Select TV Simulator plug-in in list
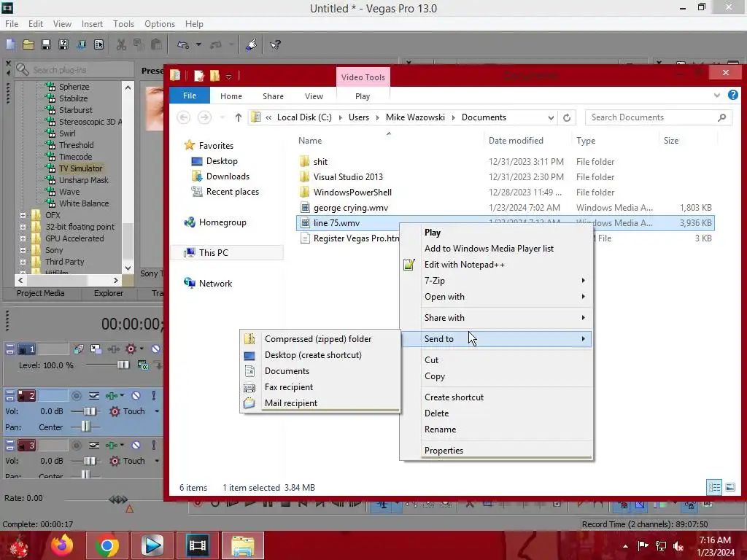Viewport: 747px width, 560px height. tap(80, 168)
